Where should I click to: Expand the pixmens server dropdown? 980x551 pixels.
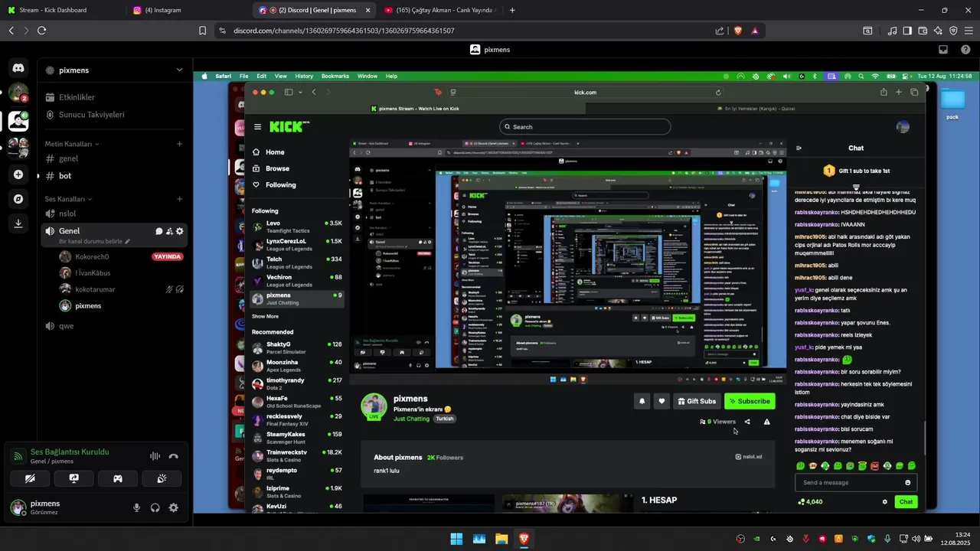[x=179, y=70]
